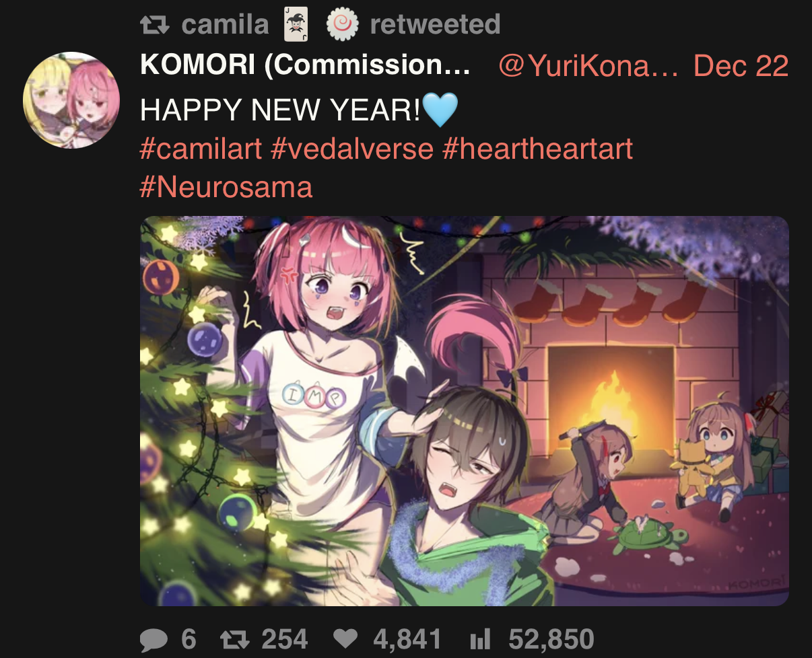The image size is (812, 658).
Task: Open the #Neurosama hashtag
Action: (x=226, y=186)
